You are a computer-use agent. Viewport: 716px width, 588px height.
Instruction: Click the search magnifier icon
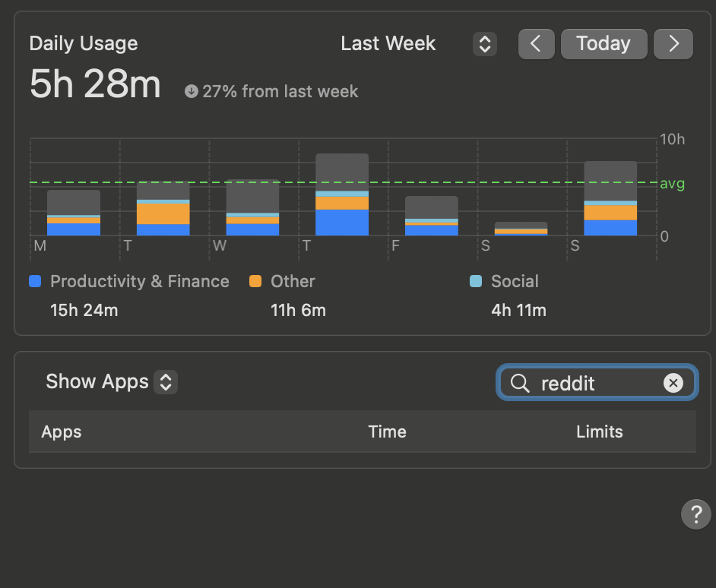pos(520,383)
